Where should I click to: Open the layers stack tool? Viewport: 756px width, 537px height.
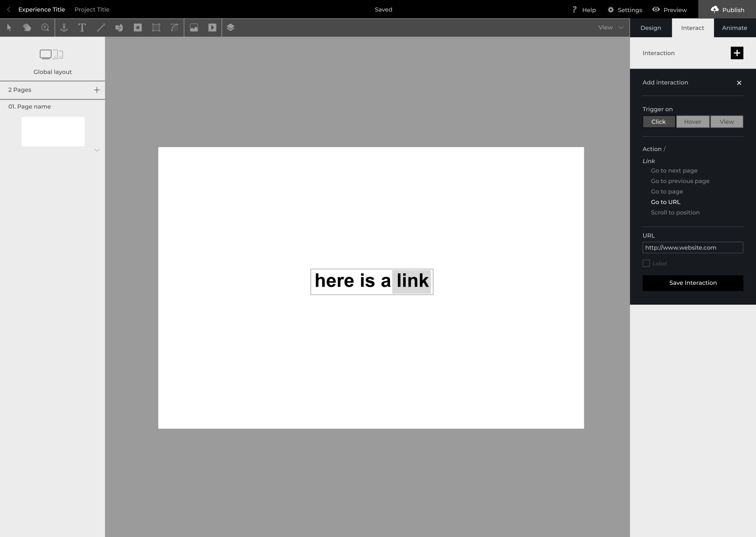click(x=231, y=27)
